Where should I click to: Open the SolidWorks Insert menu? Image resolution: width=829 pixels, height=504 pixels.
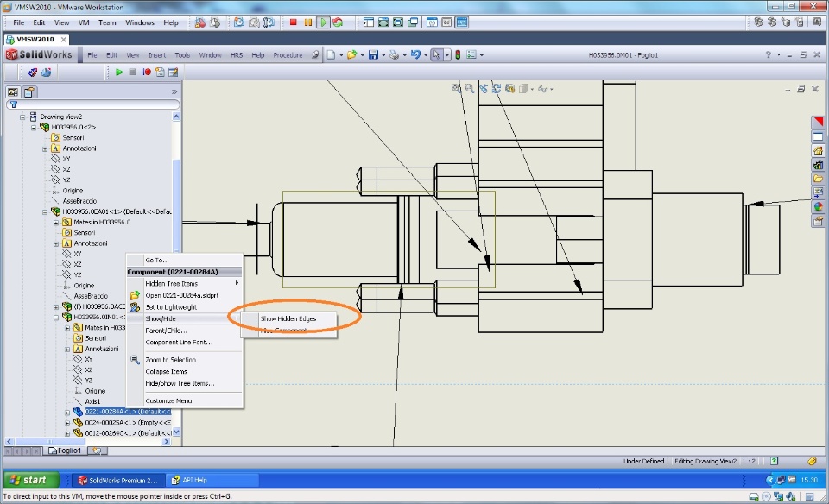pos(157,55)
